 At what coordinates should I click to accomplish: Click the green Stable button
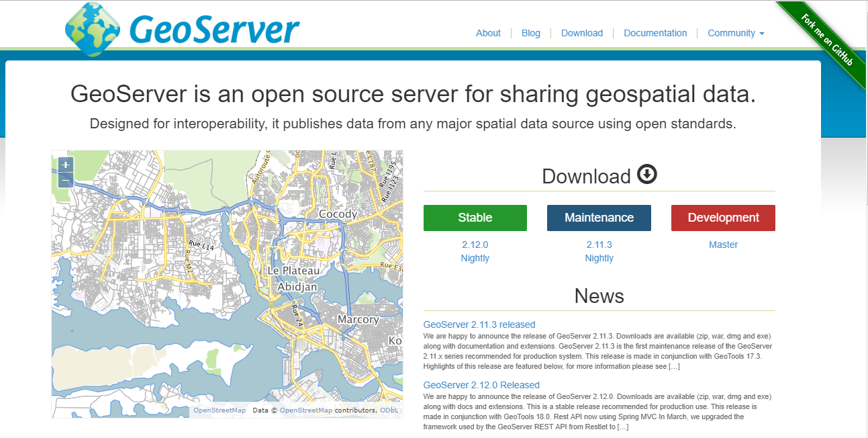tap(475, 218)
